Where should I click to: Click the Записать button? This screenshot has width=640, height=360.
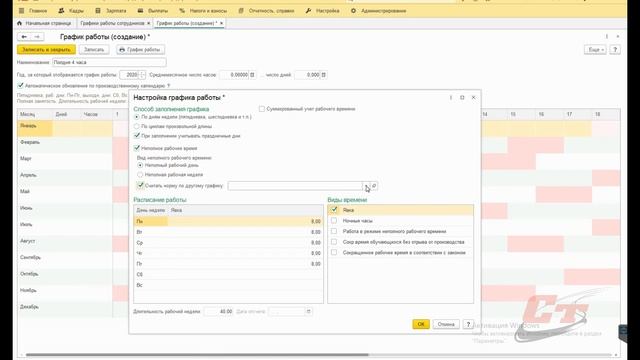(94, 49)
